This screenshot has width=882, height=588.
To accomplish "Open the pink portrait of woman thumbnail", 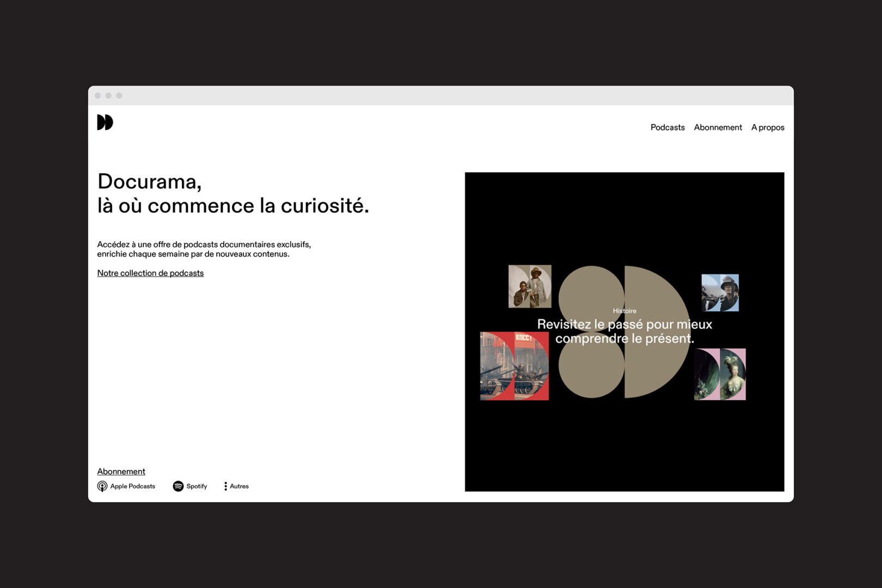I will tap(720, 375).
